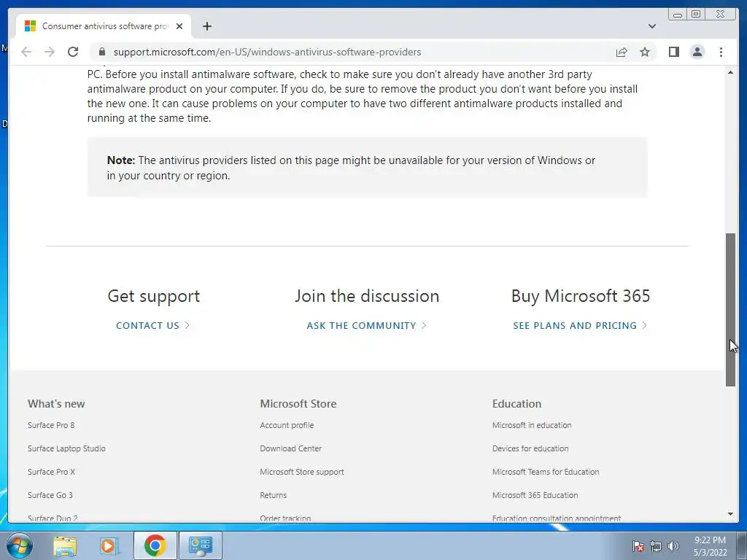Open the Surface Pro 8 footer link
Viewport: 747px width, 560px height.
(x=51, y=425)
